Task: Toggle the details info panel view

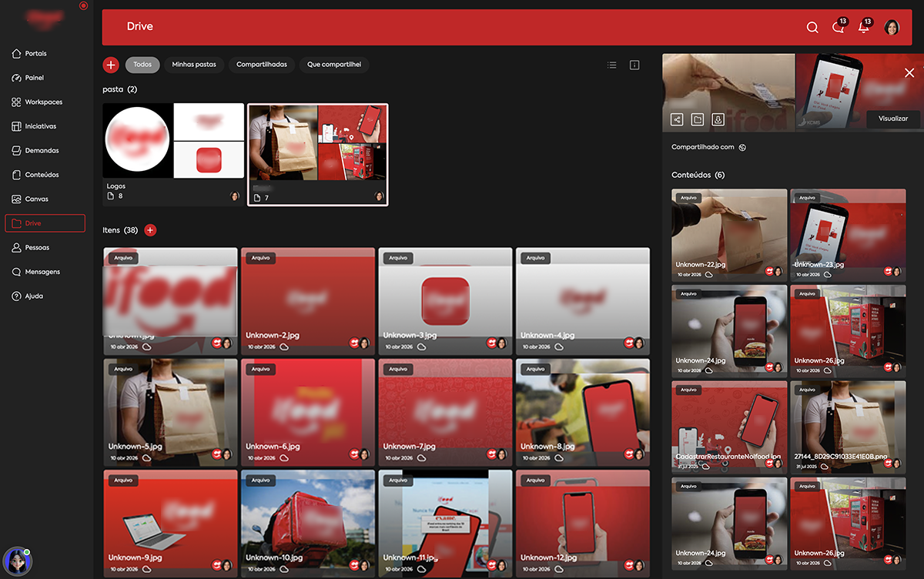Action: [634, 65]
